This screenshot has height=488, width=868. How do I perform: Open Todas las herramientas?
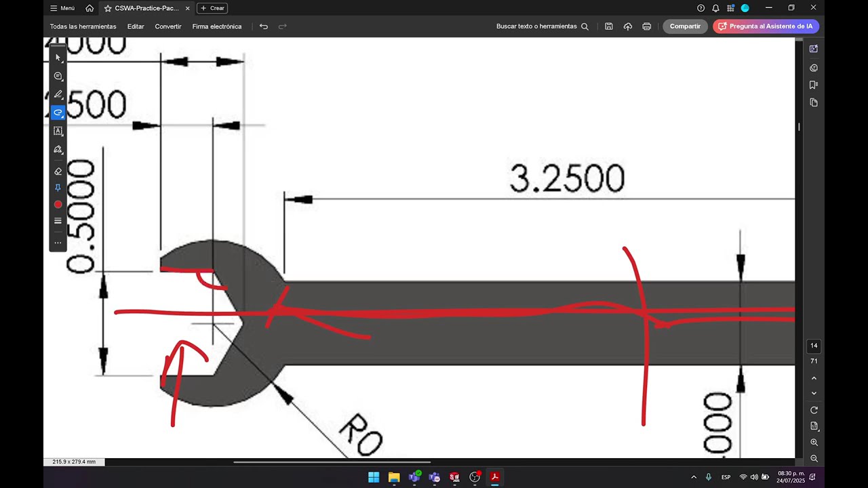(83, 26)
